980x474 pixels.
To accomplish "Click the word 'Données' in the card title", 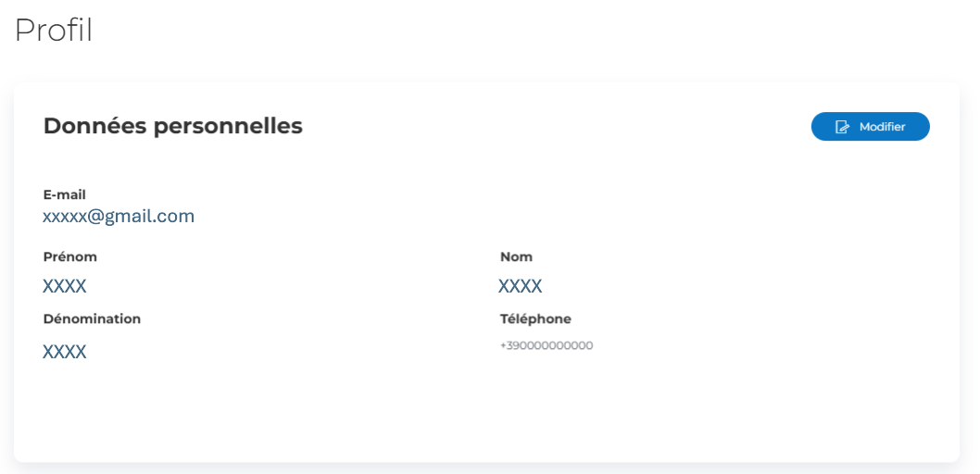I will [95, 126].
